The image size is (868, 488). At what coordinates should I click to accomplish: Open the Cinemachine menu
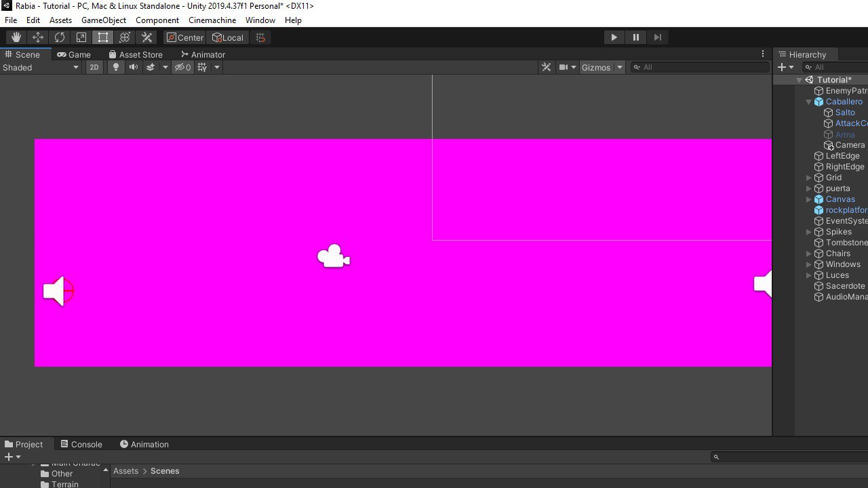point(212,20)
